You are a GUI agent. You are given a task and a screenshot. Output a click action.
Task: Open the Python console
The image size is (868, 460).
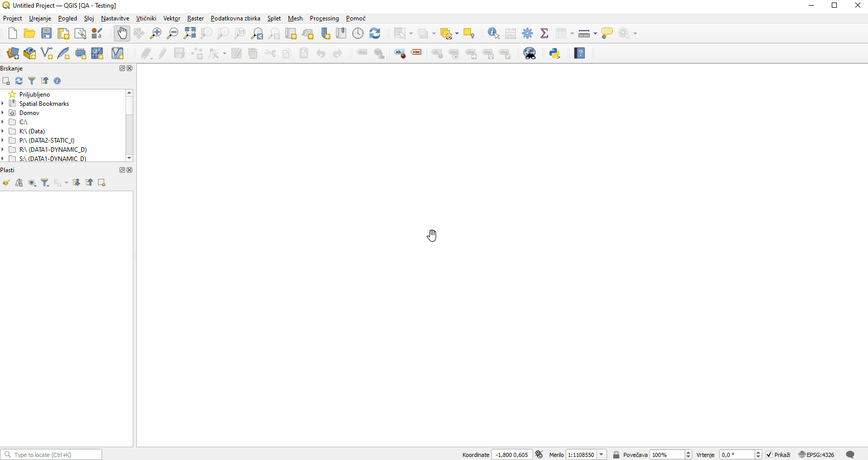pyautogui.click(x=554, y=54)
